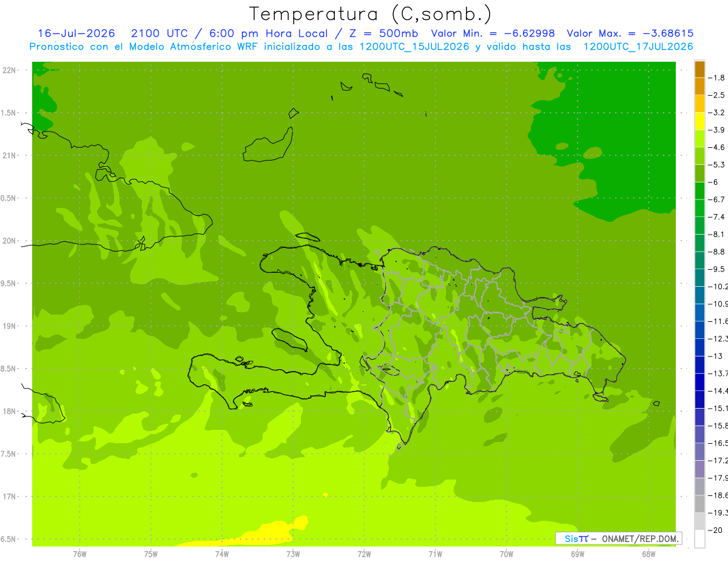Click the "75W" longitude label
Viewport: 728px width, 562px height.
[151, 554]
